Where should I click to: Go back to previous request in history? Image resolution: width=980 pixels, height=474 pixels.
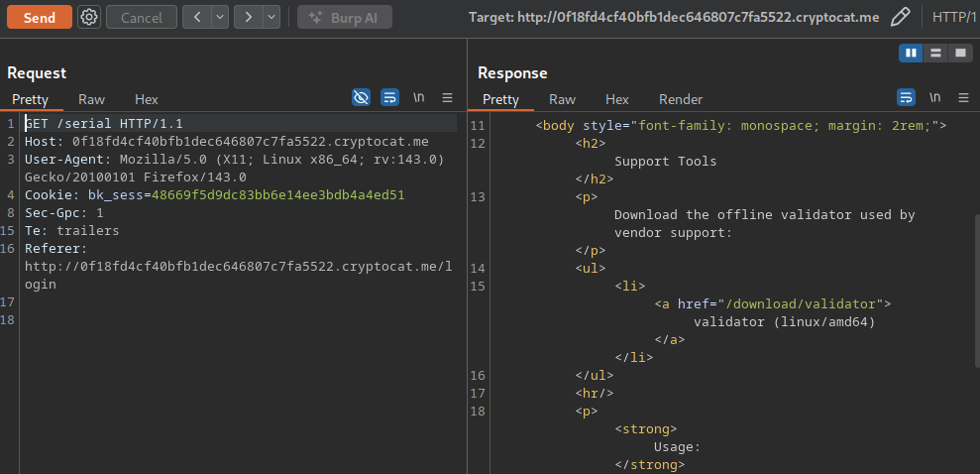(x=197, y=17)
